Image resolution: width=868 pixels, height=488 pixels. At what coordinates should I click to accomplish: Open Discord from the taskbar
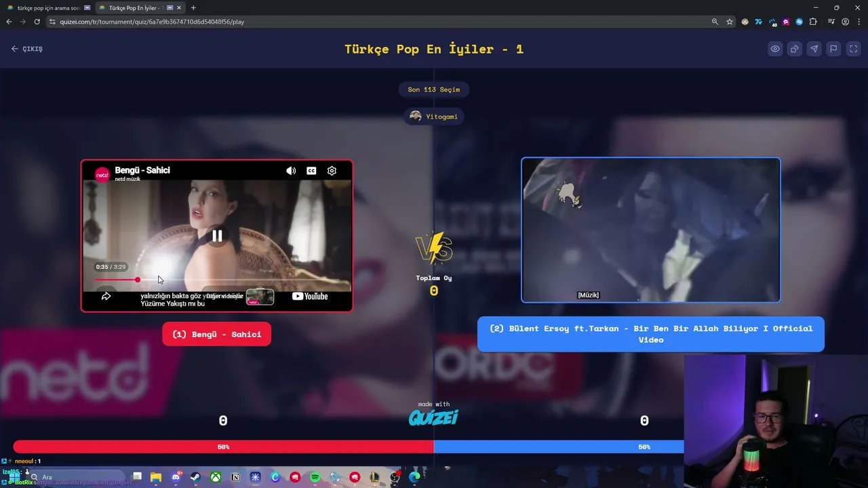(x=176, y=477)
